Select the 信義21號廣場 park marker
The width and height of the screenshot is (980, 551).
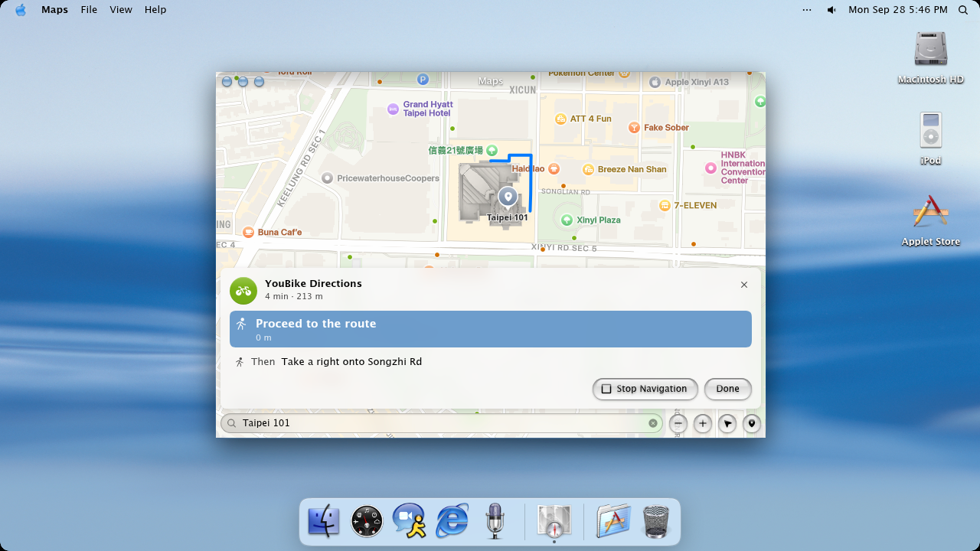492,151
